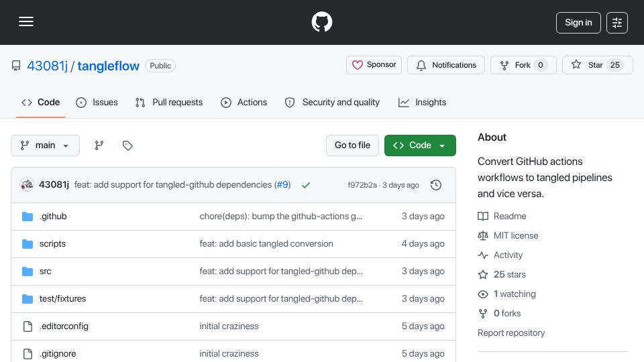644x362 pixels.
Task: Open commit hash f972b2a
Action: [362, 185]
